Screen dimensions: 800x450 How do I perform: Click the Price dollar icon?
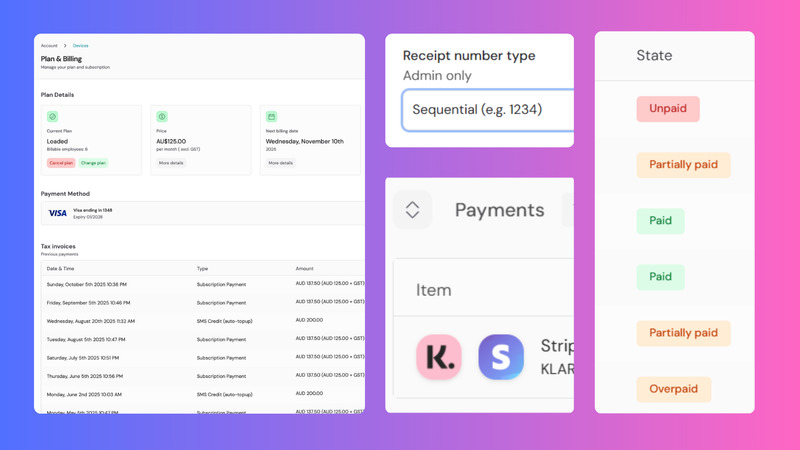click(x=162, y=116)
